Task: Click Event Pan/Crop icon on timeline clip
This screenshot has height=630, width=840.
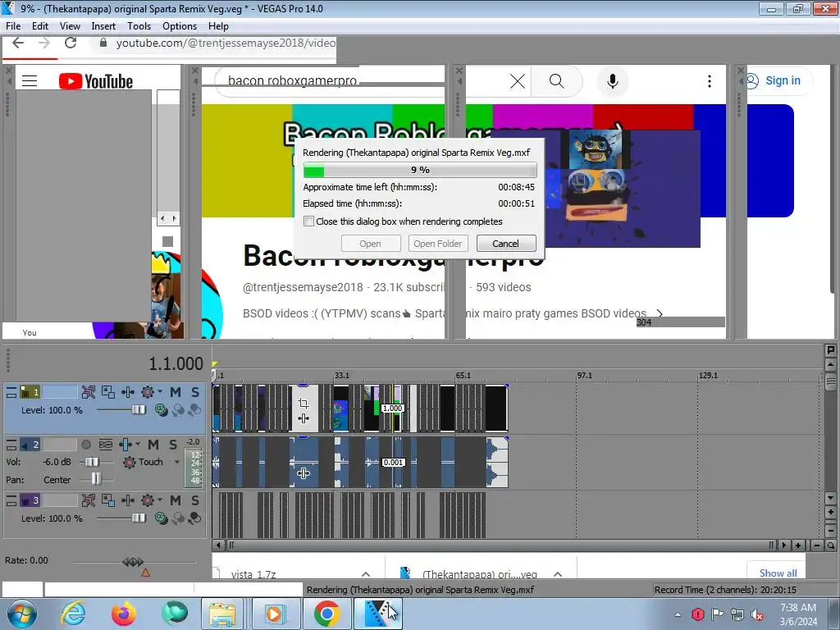Action: click(304, 404)
